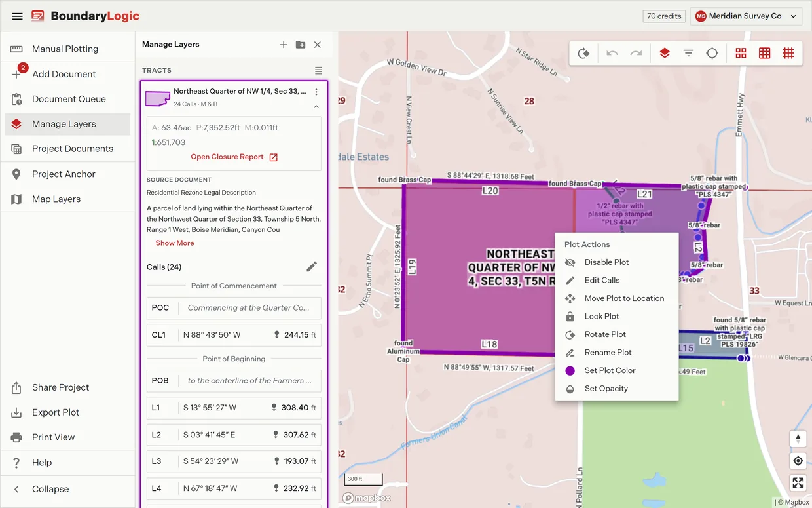Screen dimensions: 812x508
Task: Select L4 call row 232.92 ft
Action: [234, 488]
